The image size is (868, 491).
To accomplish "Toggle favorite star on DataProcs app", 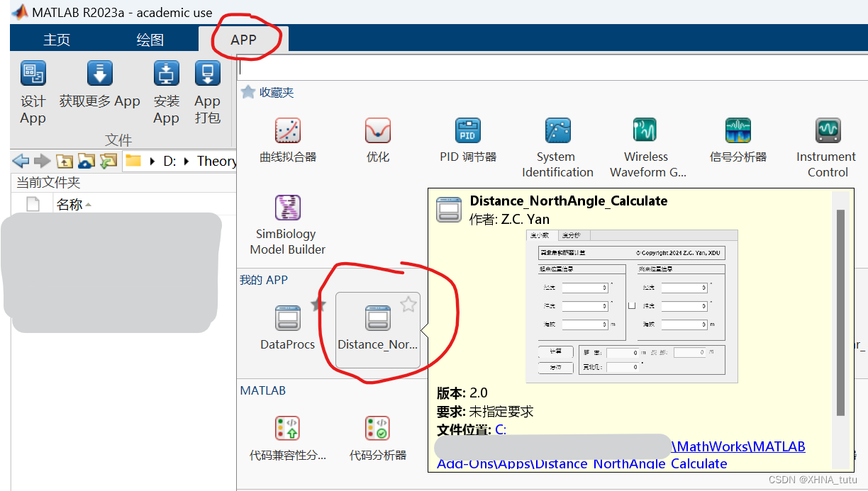I will (x=318, y=305).
